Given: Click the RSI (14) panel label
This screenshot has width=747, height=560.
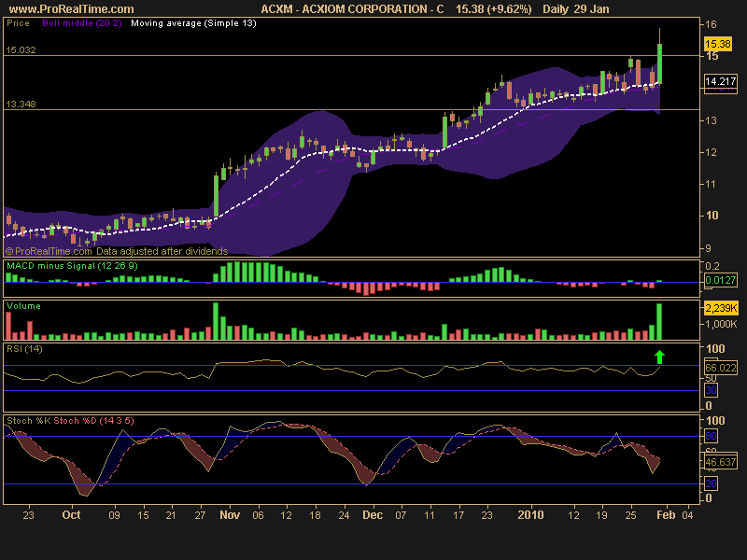Looking at the screenshot, I should [24, 349].
